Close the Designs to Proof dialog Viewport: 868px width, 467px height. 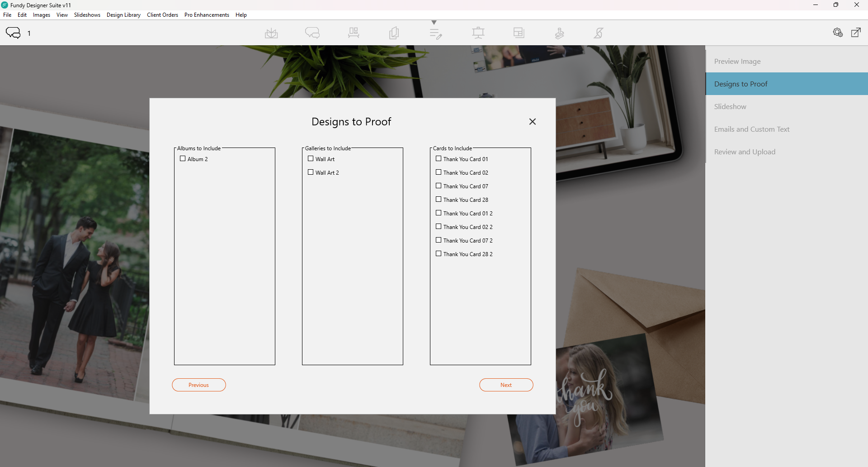click(533, 121)
